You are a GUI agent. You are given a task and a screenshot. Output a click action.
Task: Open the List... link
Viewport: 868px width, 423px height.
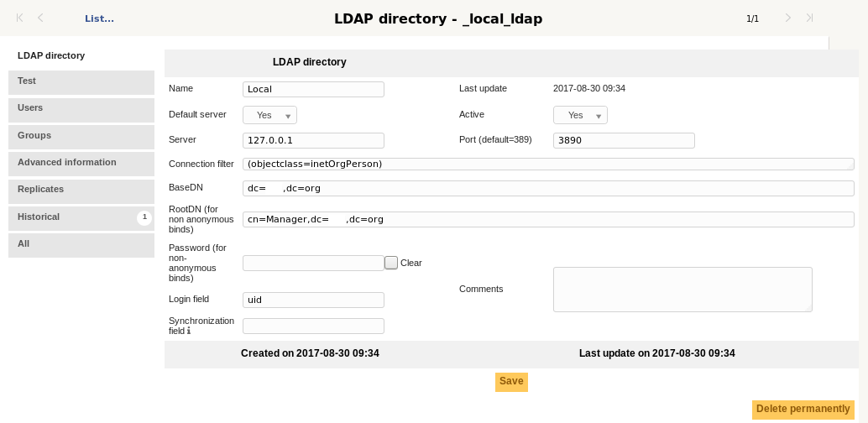pyautogui.click(x=99, y=18)
